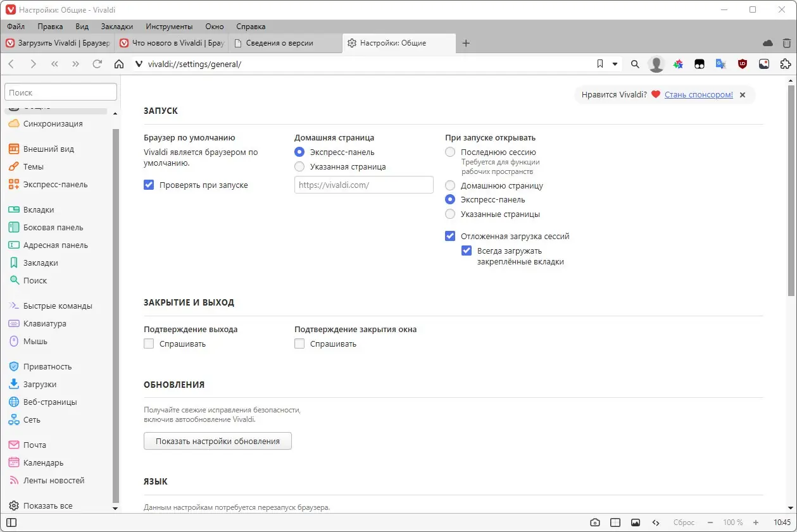This screenshot has height=532, width=797.
Task: Open Внешний вид settings section
Action: point(41,149)
